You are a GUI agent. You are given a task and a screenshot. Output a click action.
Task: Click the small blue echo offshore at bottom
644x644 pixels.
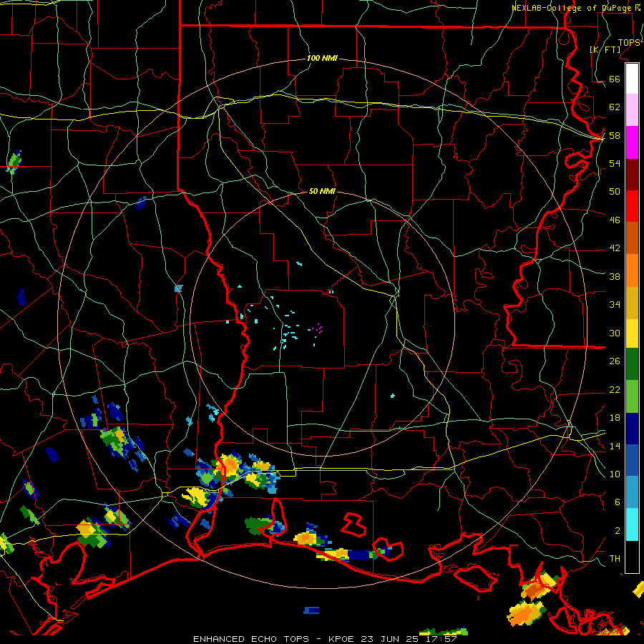click(312, 610)
